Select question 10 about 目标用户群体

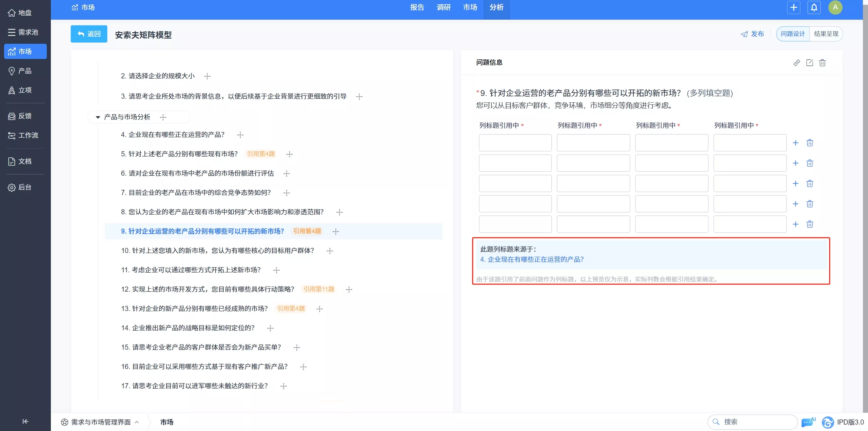click(x=217, y=251)
